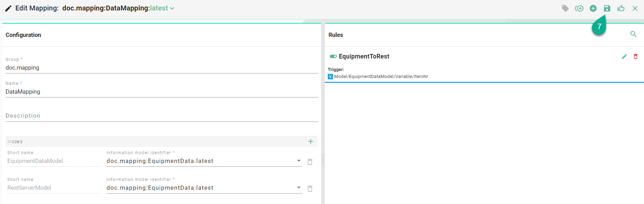Click the add version circle-plus icon

579,8
